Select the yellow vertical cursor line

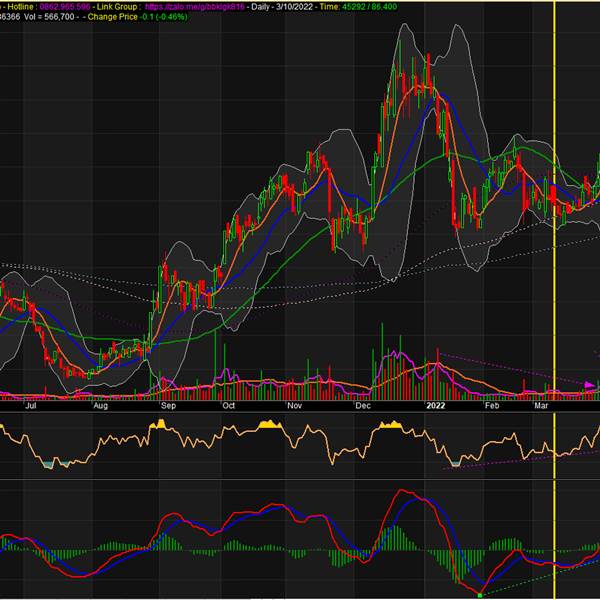tap(555, 300)
